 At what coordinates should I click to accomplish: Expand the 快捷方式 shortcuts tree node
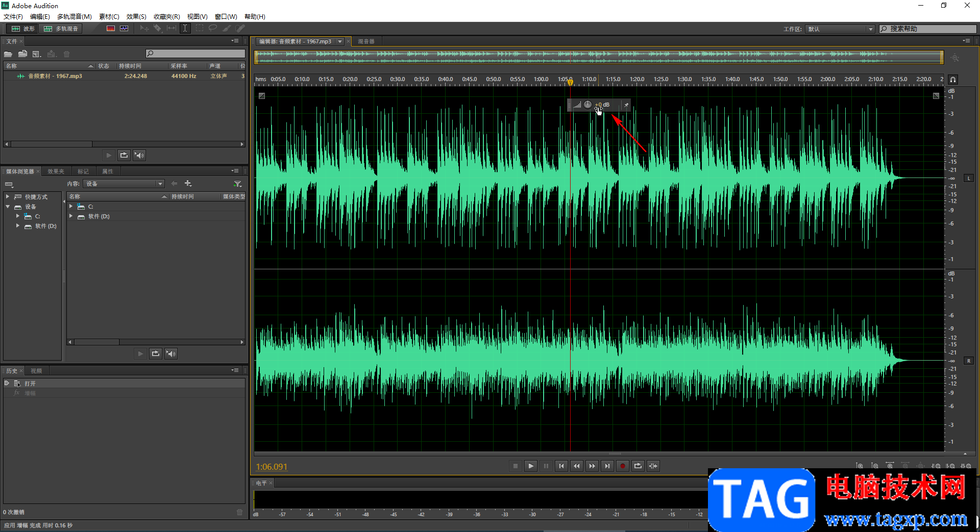pos(8,196)
